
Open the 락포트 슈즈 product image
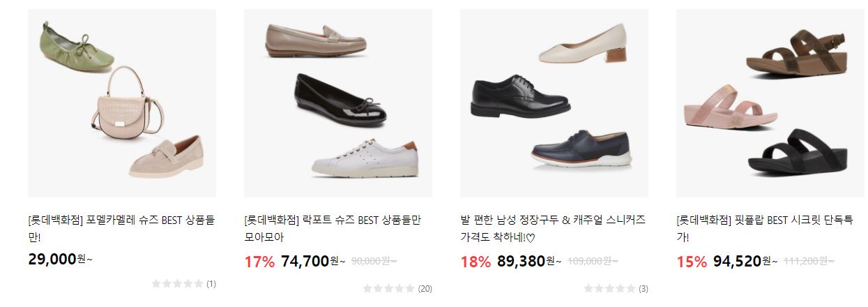pos(338,103)
